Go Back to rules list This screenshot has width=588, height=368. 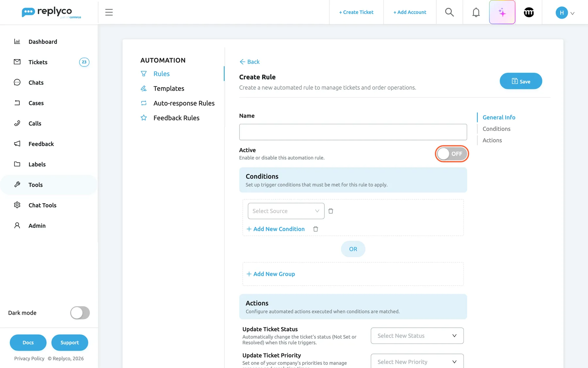(x=250, y=62)
